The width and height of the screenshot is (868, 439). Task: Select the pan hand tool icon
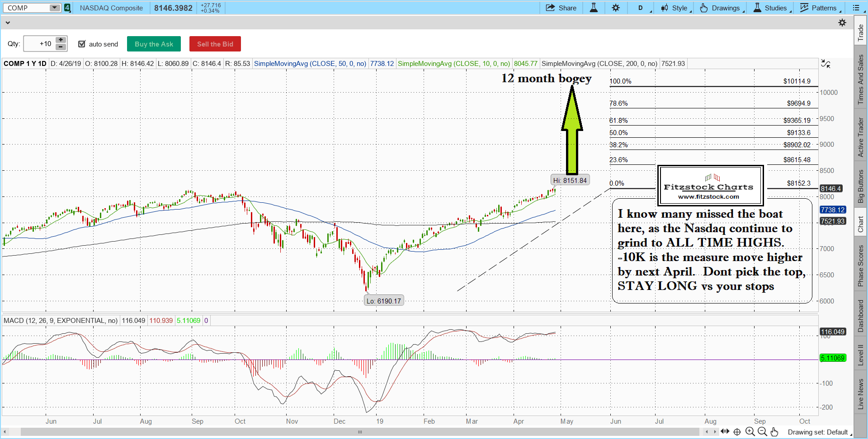click(774, 432)
